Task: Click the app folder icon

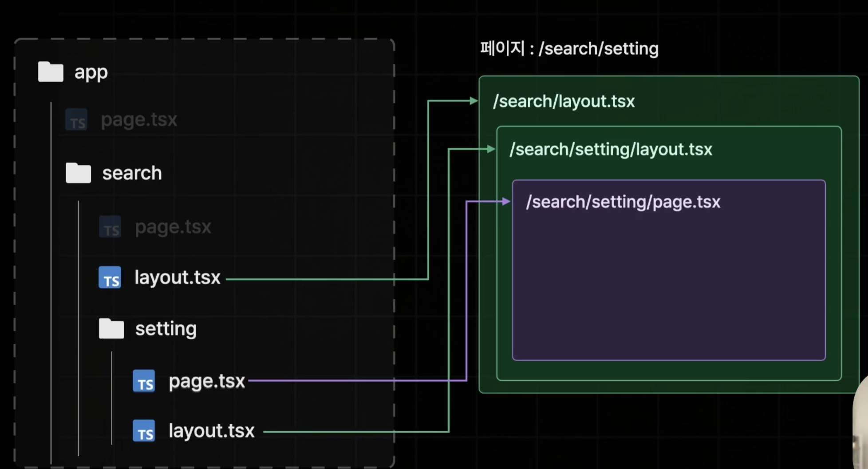Action: (51, 72)
